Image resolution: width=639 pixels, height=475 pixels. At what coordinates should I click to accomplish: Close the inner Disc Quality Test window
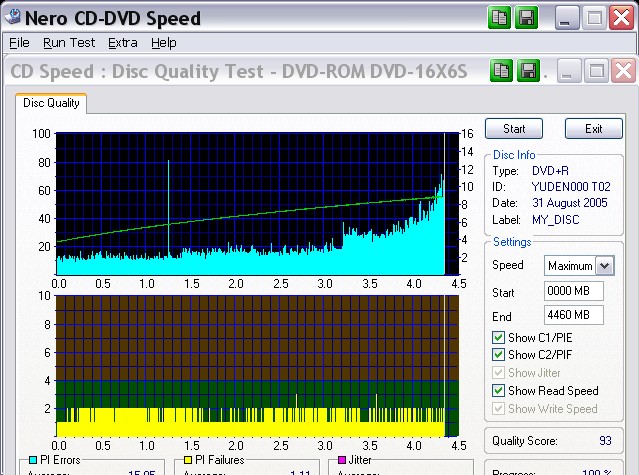point(624,71)
